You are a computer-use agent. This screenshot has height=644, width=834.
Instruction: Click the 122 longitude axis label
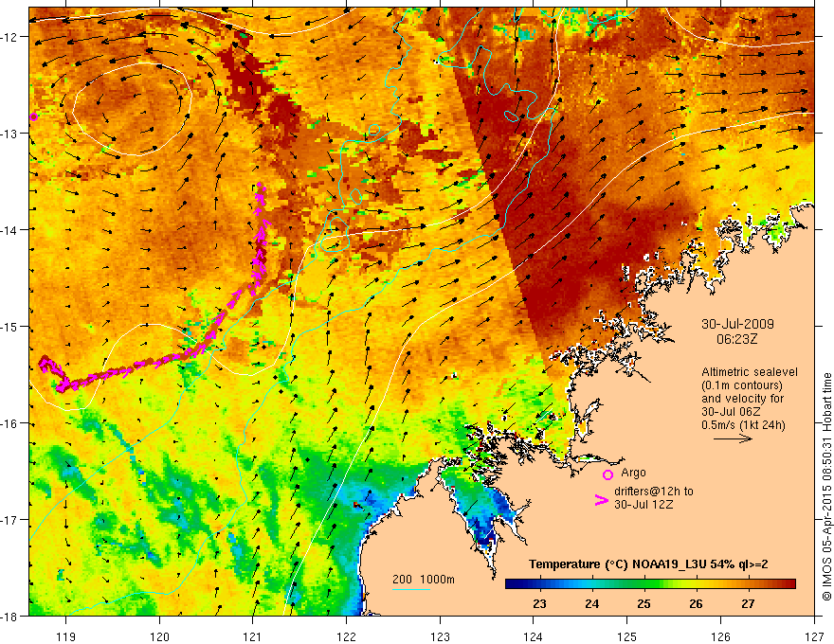pos(346,636)
